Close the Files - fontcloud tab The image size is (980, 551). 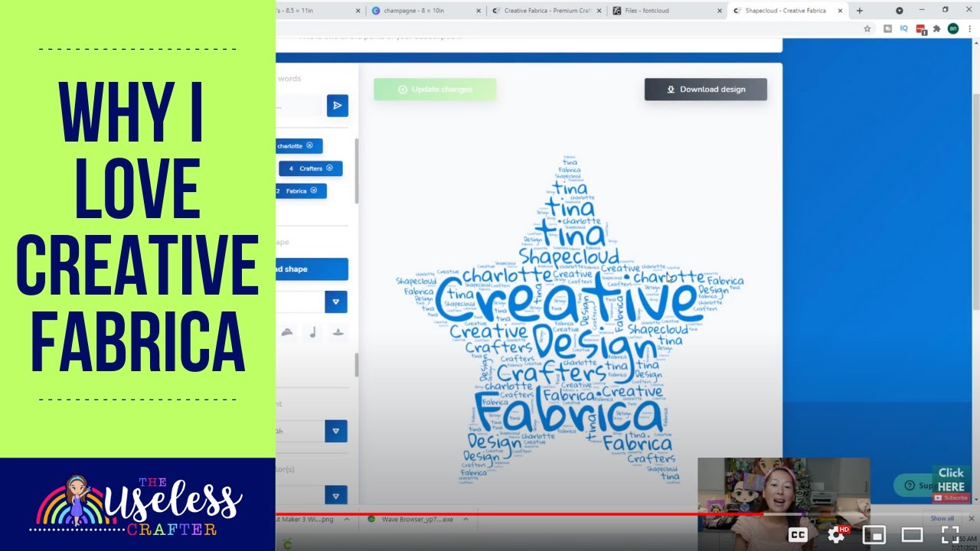pos(719,11)
